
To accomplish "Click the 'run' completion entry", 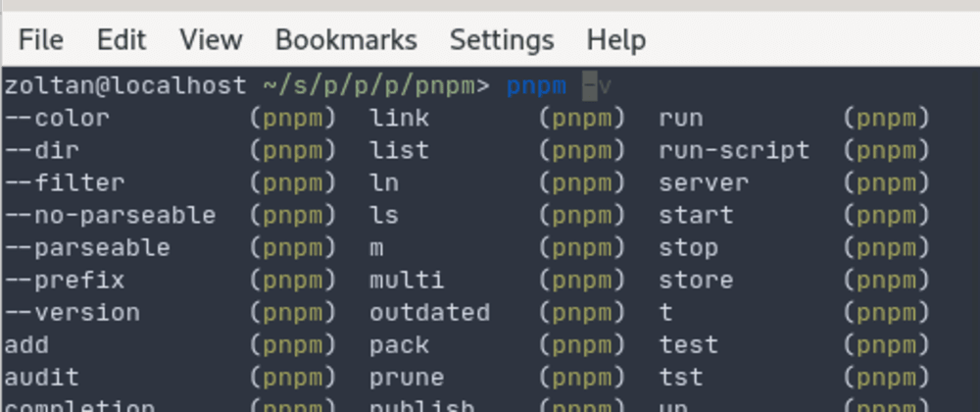I will click(x=681, y=120).
